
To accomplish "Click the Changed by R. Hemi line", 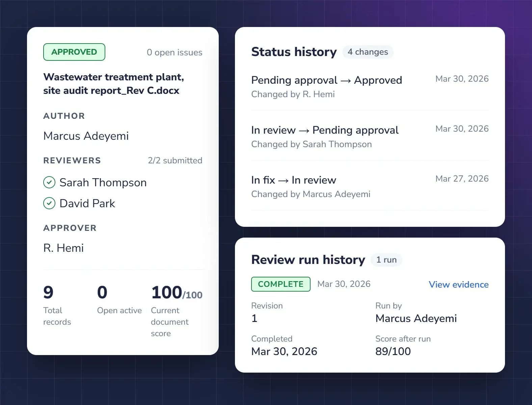I will 293,94.
